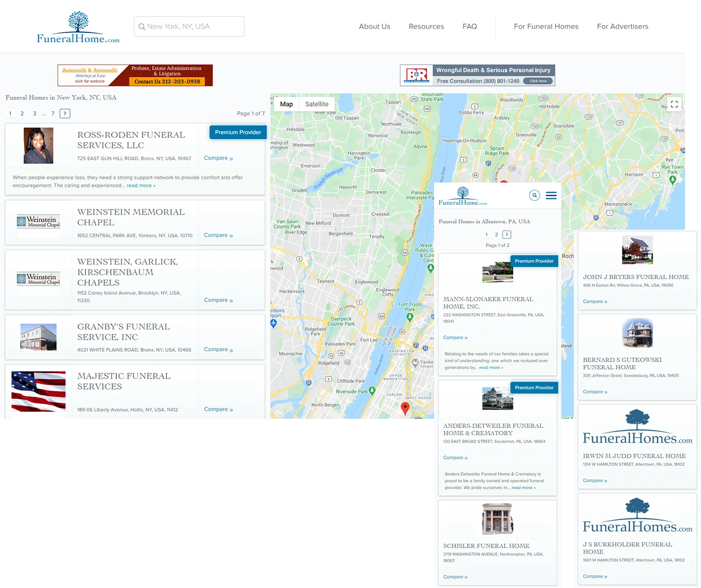Open Ross-Roden Funeral Services photo
This screenshot has height=588, width=701.
(x=38, y=146)
